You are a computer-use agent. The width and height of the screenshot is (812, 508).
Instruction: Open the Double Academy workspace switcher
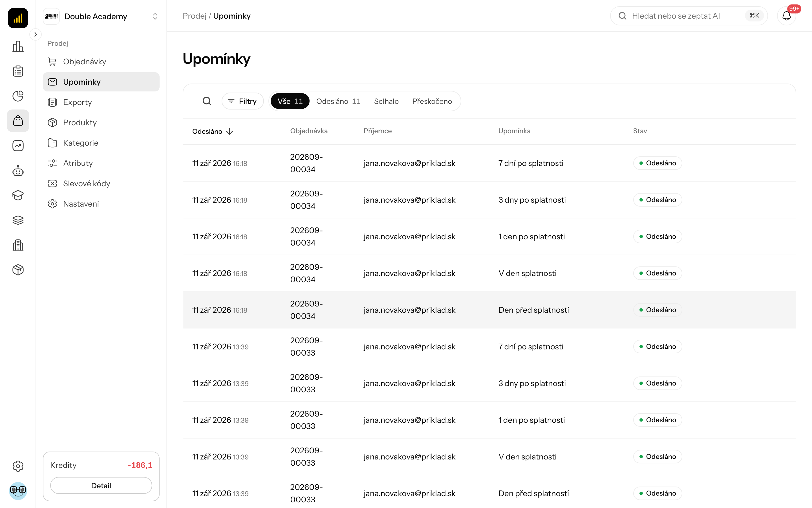click(x=101, y=16)
